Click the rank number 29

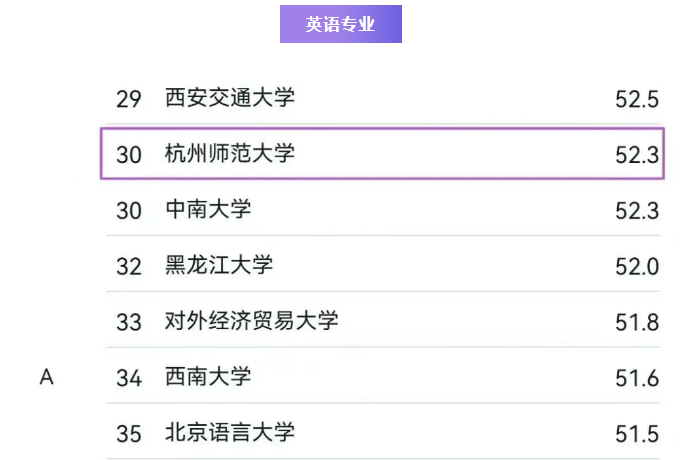pos(129,99)
